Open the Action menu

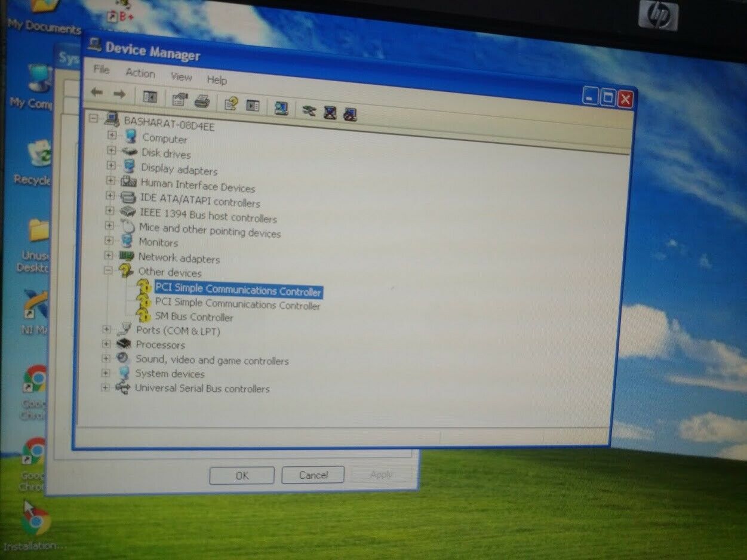(140, 73)
